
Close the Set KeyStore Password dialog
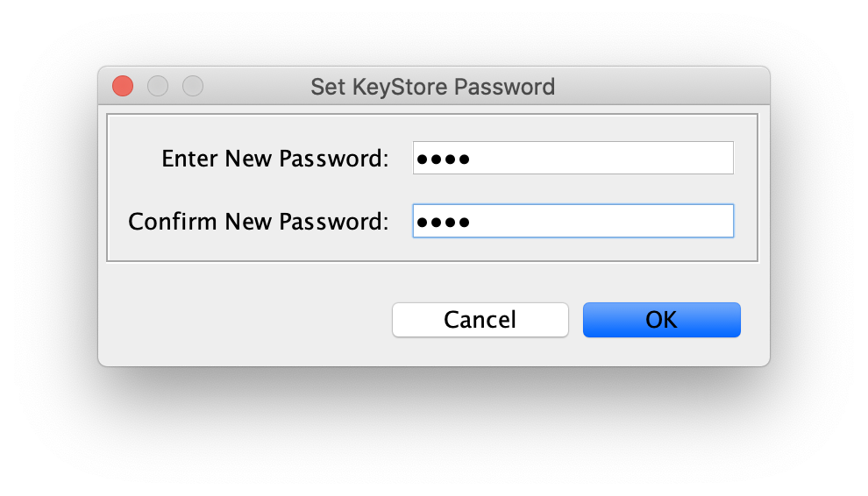click(x=123, y=86)
